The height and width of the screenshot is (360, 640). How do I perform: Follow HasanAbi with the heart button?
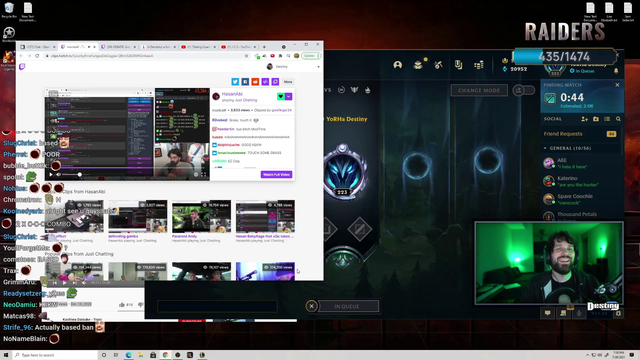280,96
